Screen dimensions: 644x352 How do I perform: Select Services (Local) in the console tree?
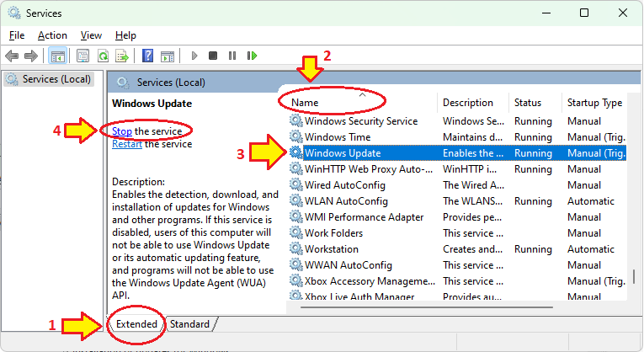(x=49, y=79)
